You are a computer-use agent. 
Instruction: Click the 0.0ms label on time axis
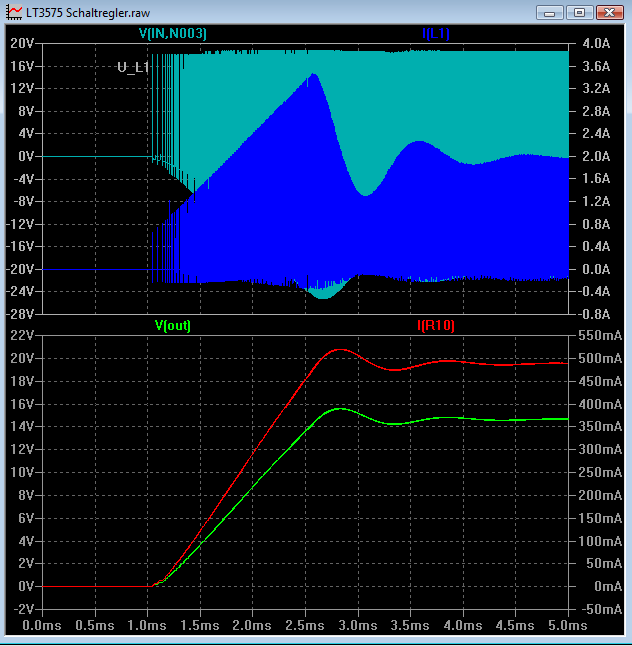42,625
